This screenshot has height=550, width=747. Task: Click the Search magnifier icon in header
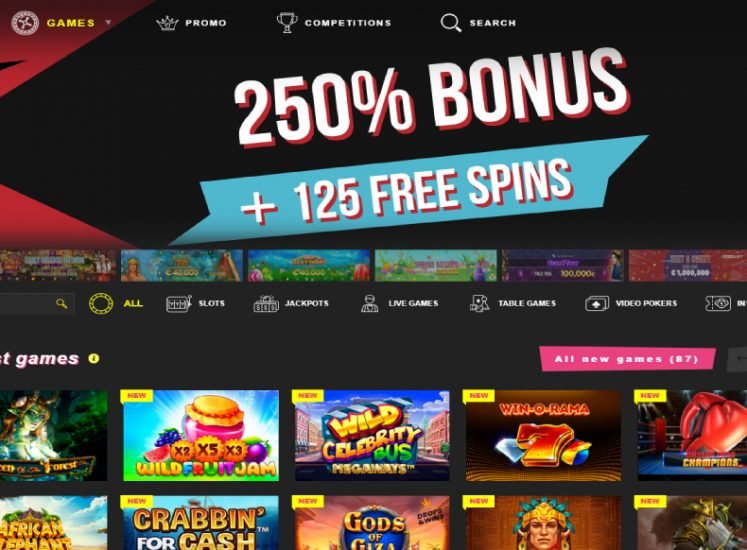click(450, 22)
